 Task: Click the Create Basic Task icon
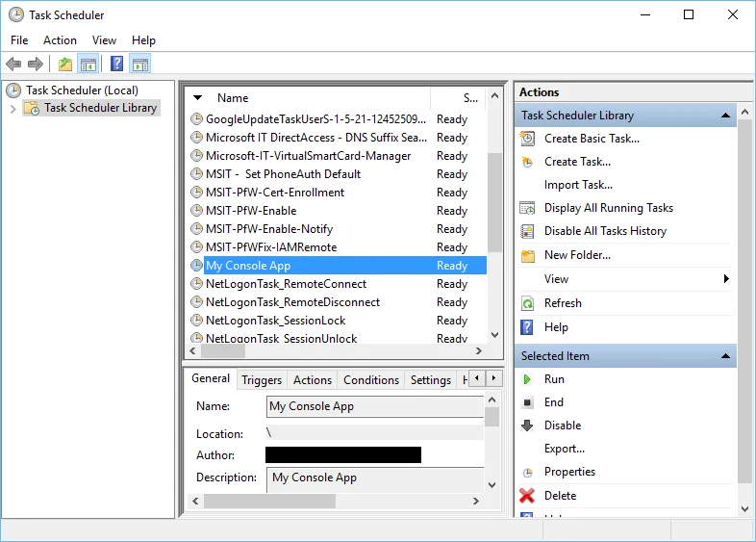(527, 139)
